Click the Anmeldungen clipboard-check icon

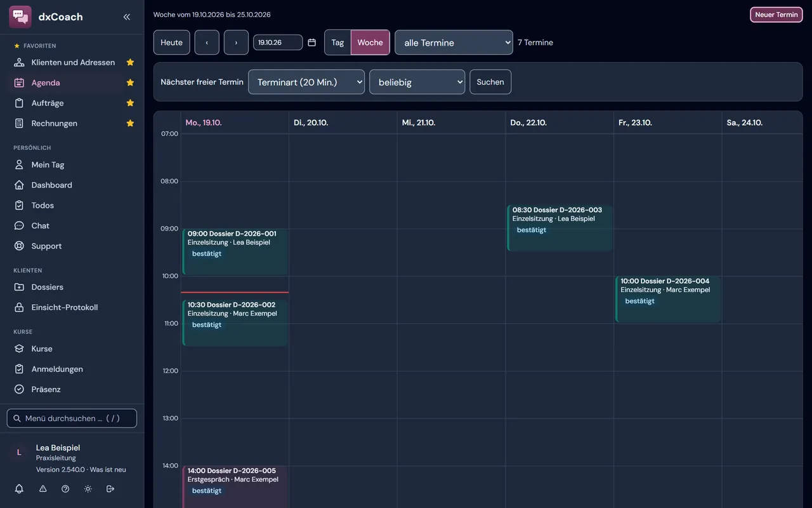19,369
